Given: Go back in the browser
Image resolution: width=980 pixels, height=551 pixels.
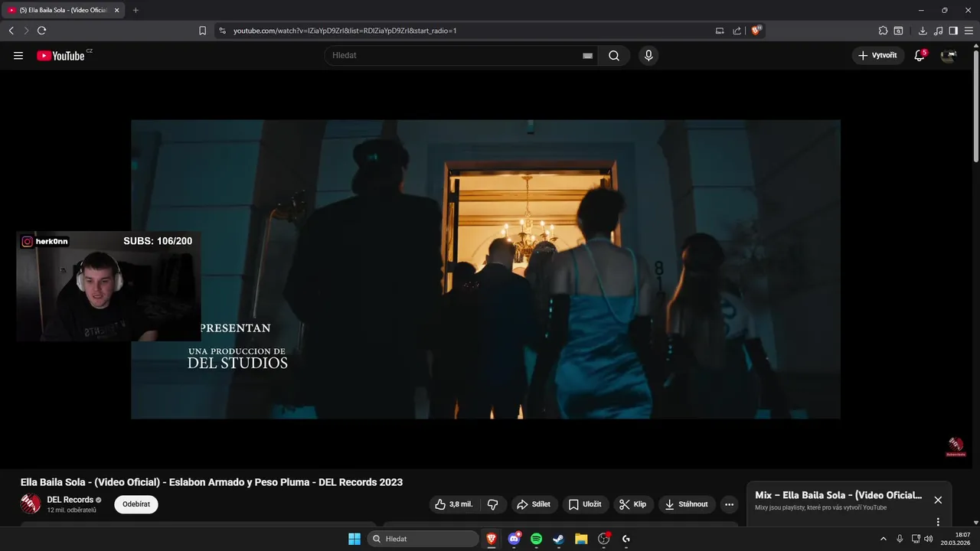Looking at the screenshot, I should (x=11, y=31).
